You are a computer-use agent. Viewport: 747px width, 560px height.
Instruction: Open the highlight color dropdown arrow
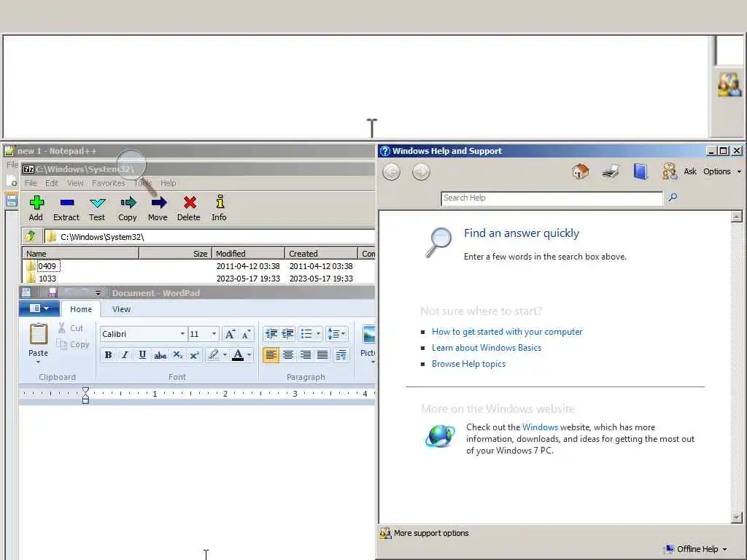tap(225, 355)
